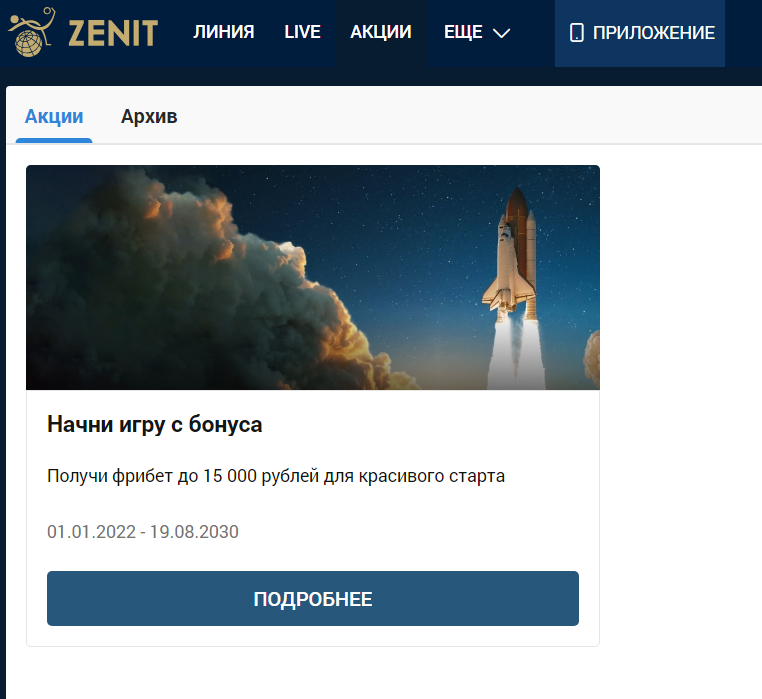Tap the phone icon beside ПРИЛОЖЕНИЕ
Screen dimensions: 762x699
(x=576, y=33)
